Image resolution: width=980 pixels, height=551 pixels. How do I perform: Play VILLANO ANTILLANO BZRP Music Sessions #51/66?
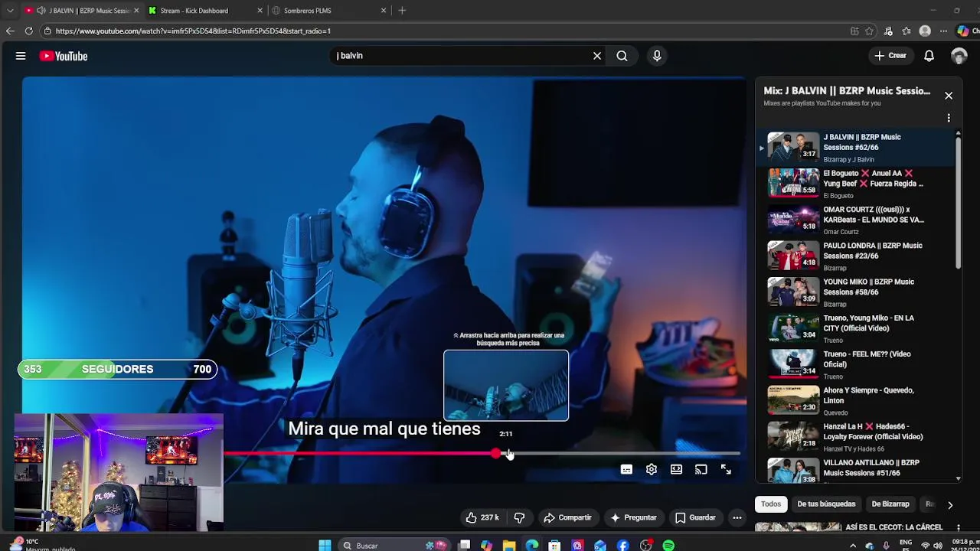point(856,471)
